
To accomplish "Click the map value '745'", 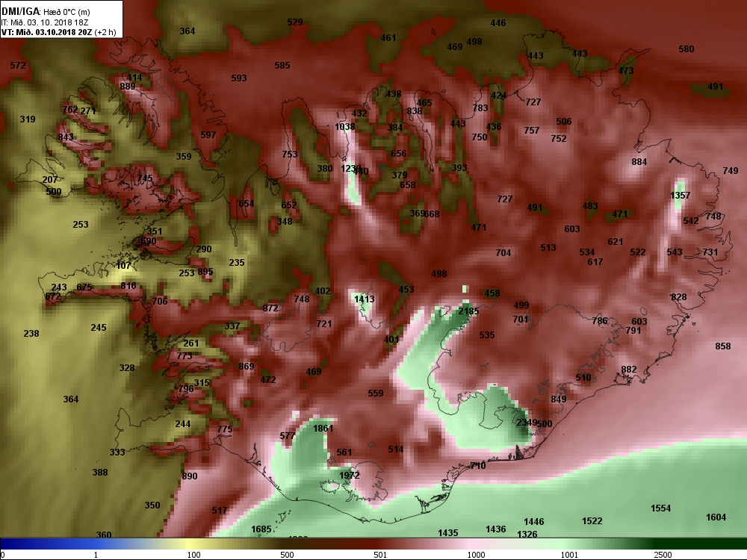I will 145,178.
